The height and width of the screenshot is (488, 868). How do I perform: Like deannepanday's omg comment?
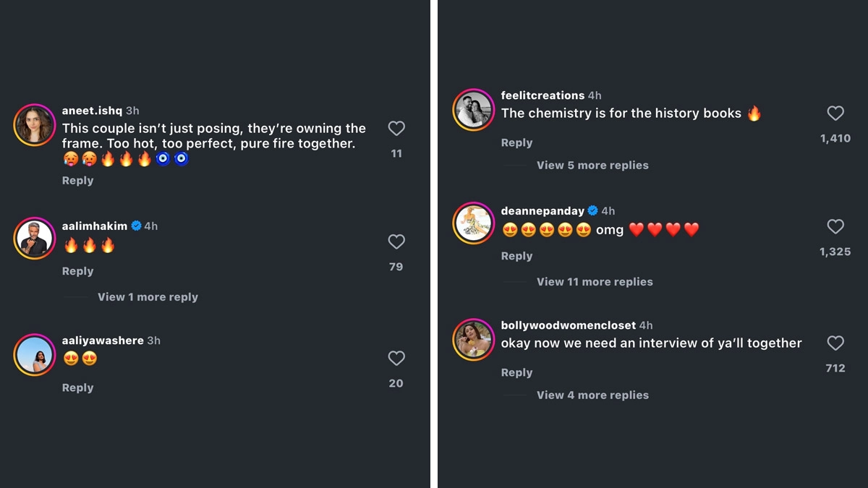click(835, 226)
